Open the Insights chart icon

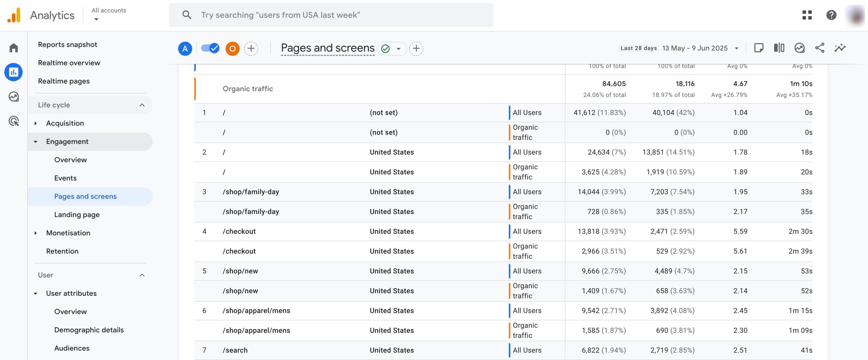click(x=800, y=48)
